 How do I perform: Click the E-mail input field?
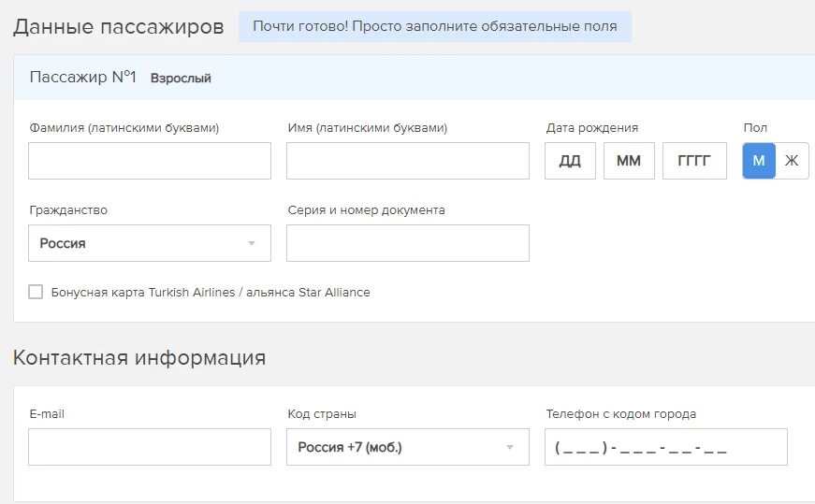coord(150,447)
